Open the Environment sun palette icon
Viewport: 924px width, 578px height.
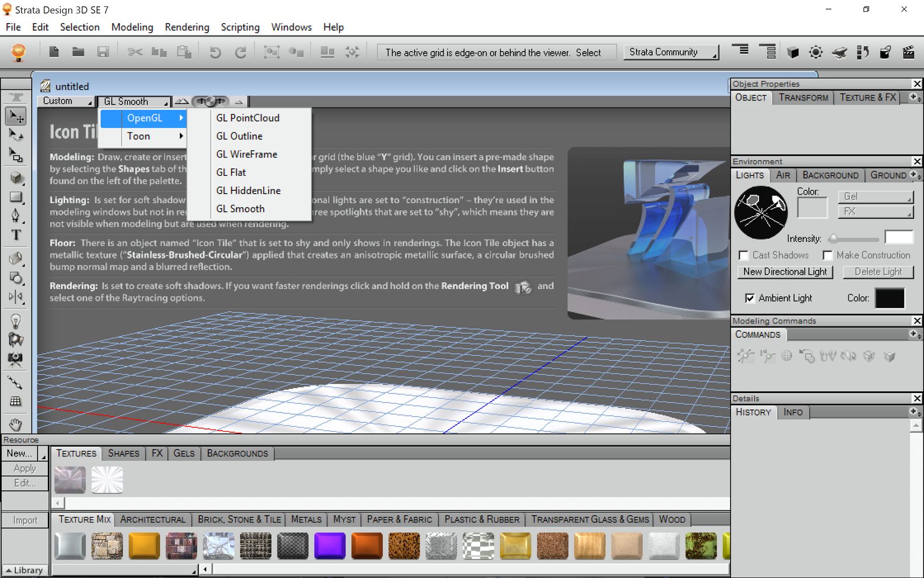[815, 52]
